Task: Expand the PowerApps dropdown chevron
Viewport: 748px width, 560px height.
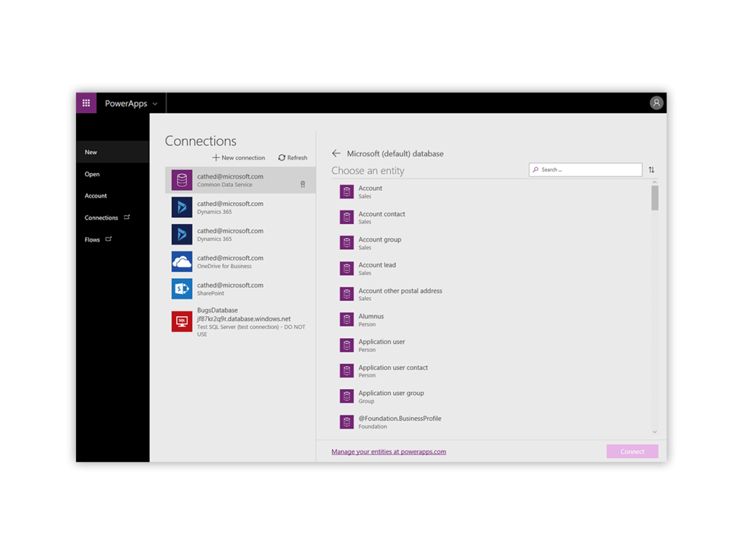Action: (x=155, y=104)
